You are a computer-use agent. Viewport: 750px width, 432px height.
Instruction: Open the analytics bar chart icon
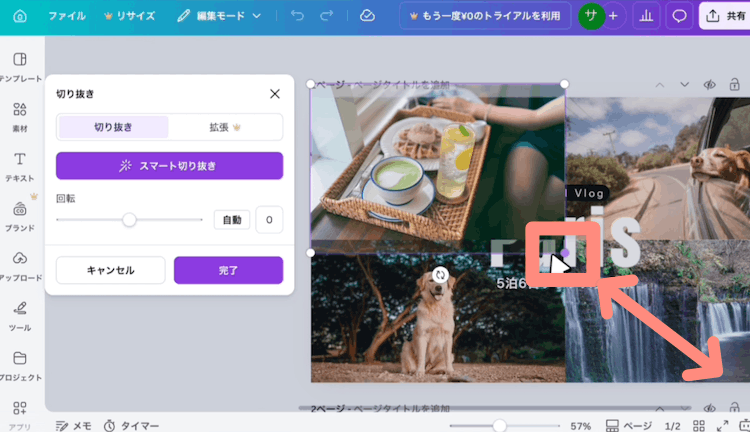tap(646, 16)
